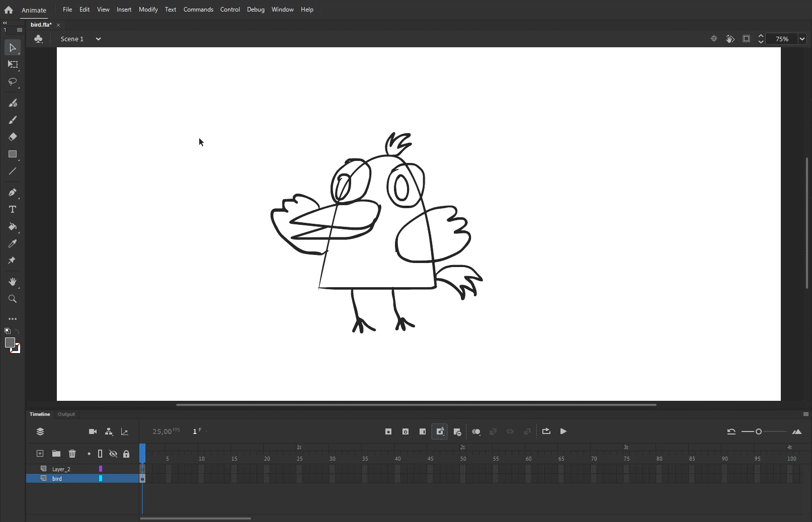The image size is (812, 522).
Task: Open the Edit Toolbar three-dots menu
Action: pos(13,319)
